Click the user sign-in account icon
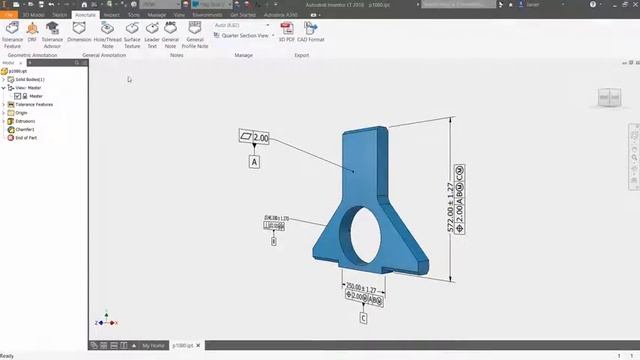 pos(521,4)
